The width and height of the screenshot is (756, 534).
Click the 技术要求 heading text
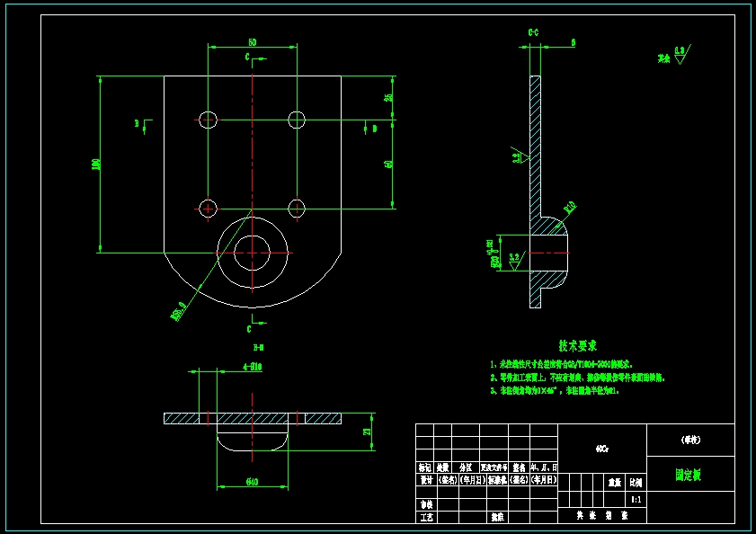(x=578, y=345)
